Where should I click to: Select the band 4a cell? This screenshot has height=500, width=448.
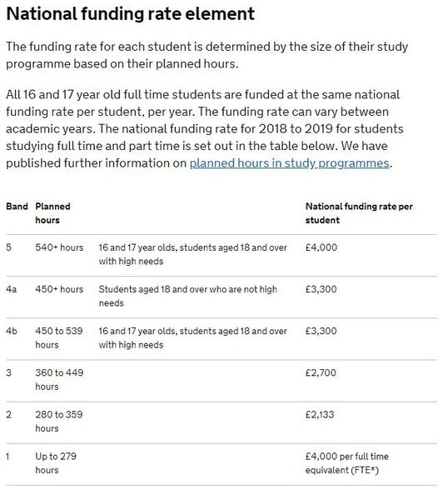click(x=11, y=289)
